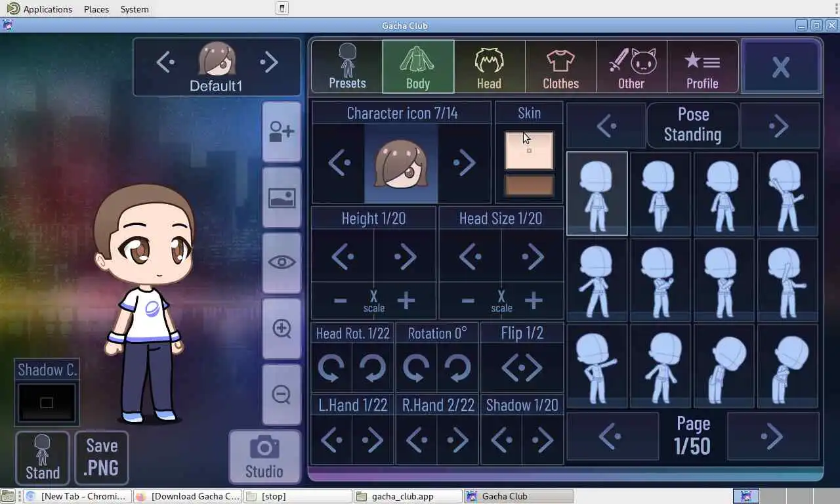The width and height of the screenshot is (840, 504).
Task: Open the background image icon
Action: (x=282, y=198)
